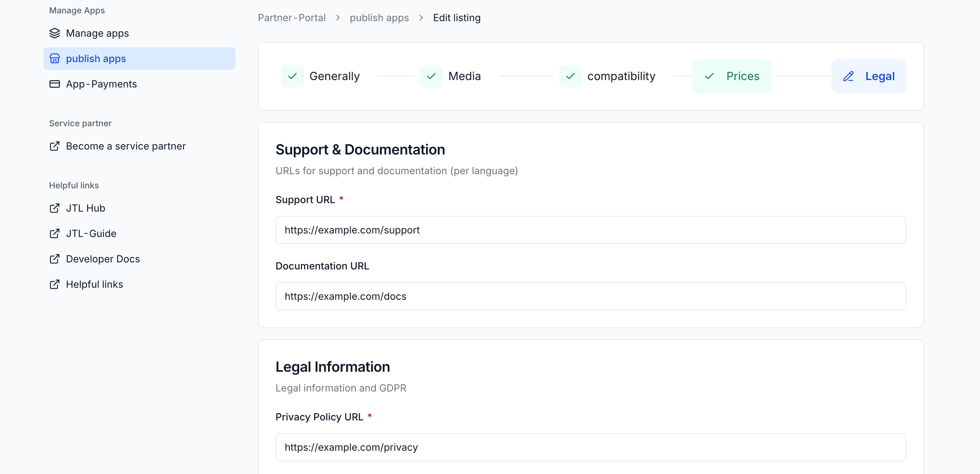Click the Service partner section label
Image resolution: width=980 pixels, height=474 pixels.
(80, 123)
